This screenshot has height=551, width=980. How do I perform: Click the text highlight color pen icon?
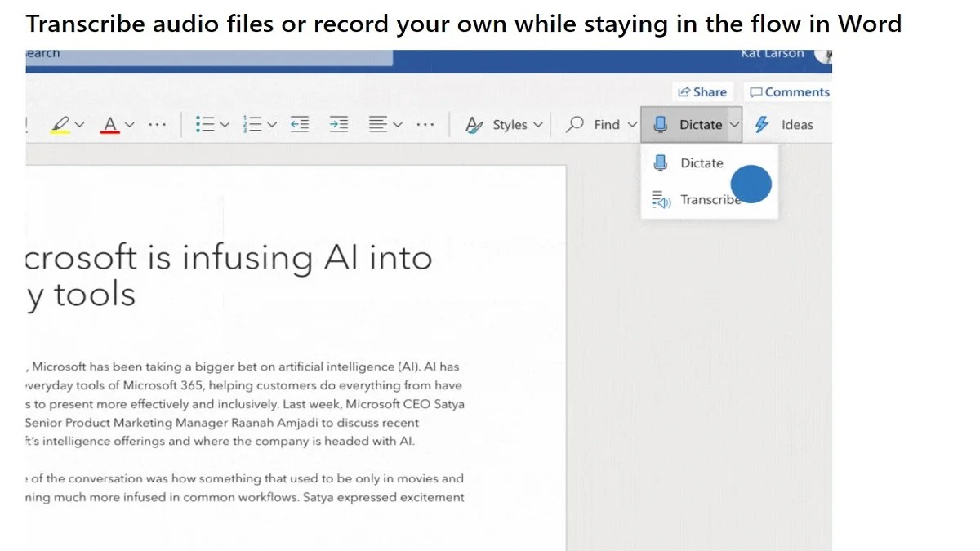(x=60, y=125)
